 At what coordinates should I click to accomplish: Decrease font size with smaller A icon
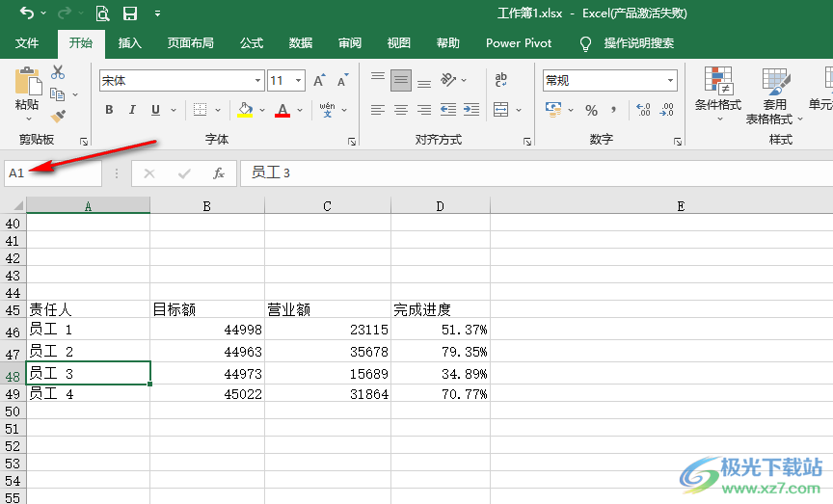(342, 81)
